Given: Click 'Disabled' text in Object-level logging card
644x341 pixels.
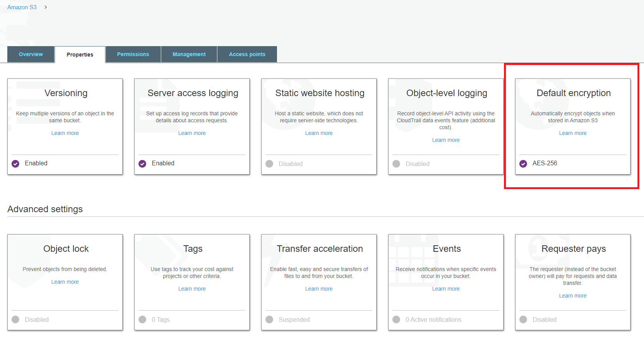Looking at the screenshot, I should (417, 164).
